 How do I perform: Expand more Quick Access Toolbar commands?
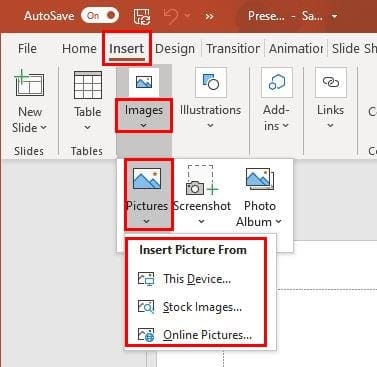[209, 16]
